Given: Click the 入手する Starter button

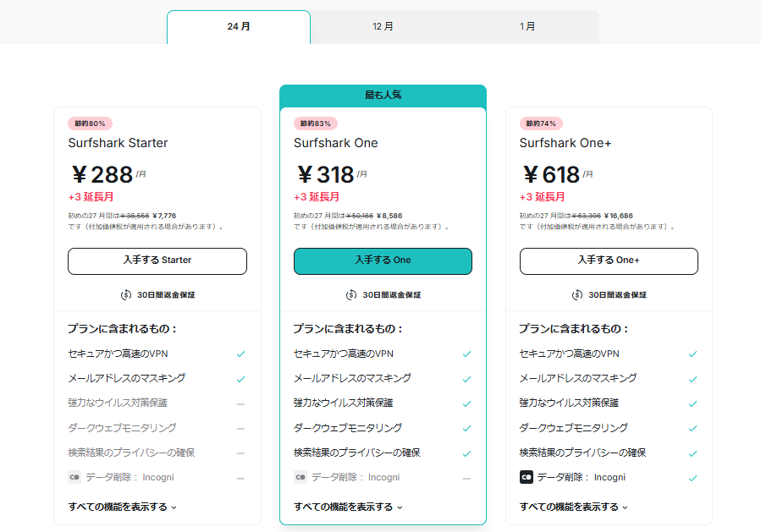Looking at the screenshot, I should click(157, 261).
